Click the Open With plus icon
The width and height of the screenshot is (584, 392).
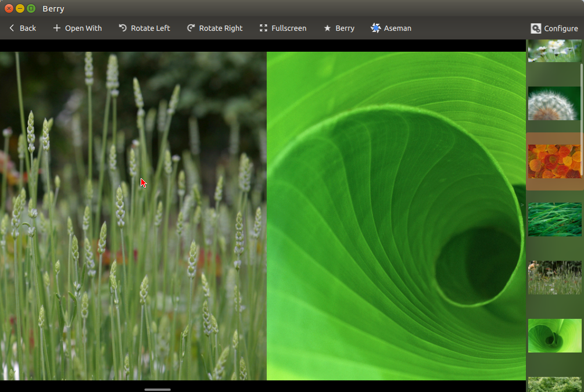click(56, 28)
